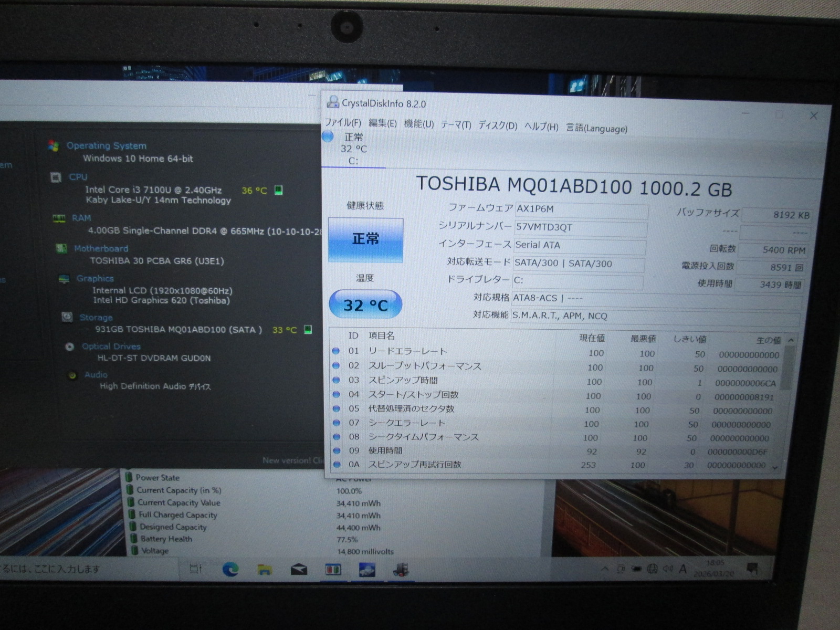
Task: Open the notification center icon
Action: click(x=752, y=569)
